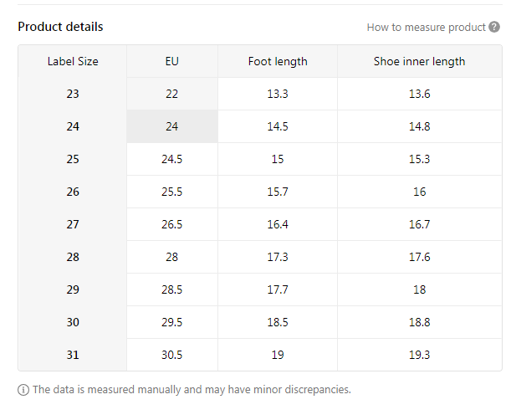Select the 16.7 shoe inner length cell
516x420 pixels.
pyautogui.click(x=419, y=224)
